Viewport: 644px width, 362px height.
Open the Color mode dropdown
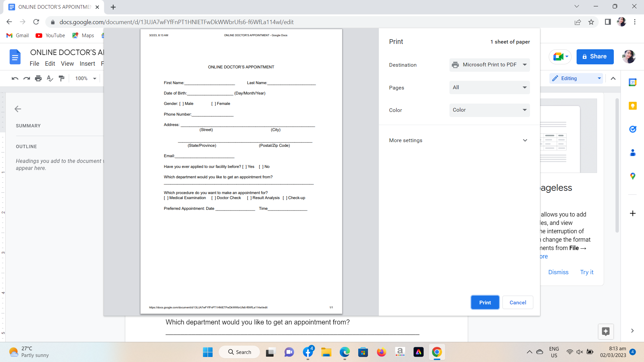[x=489, y=110]
